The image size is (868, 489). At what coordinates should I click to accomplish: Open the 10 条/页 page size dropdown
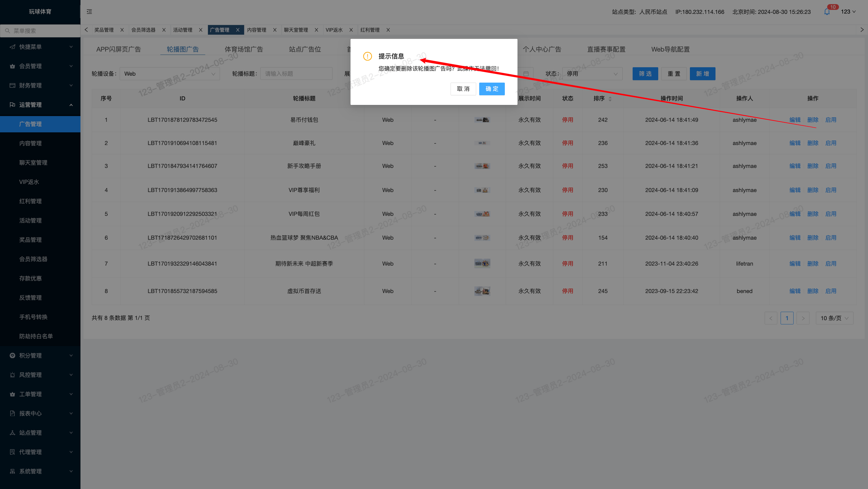(834, 318)
